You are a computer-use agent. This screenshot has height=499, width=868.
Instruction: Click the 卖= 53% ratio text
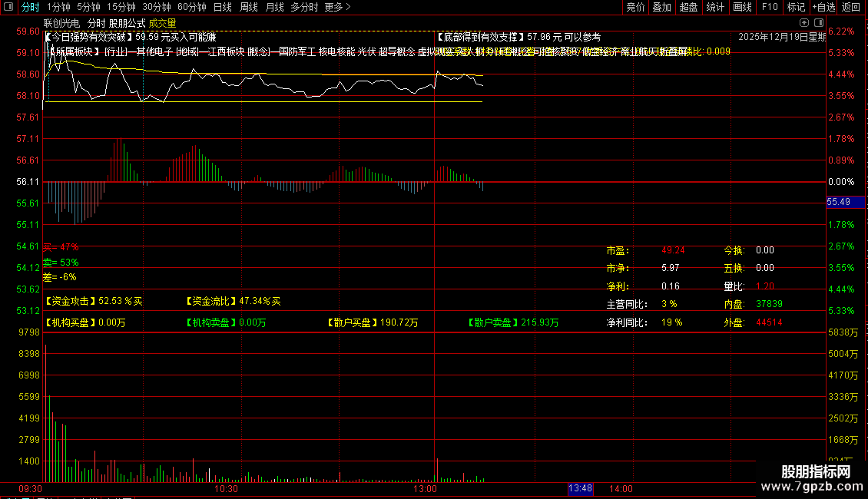coord(61,263)
